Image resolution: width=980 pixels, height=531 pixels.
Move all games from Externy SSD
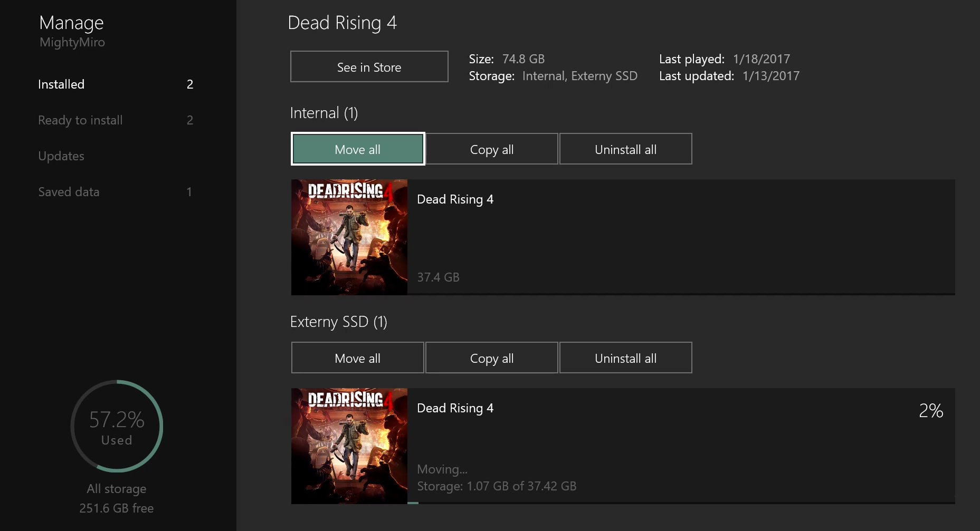pos(358,358)
